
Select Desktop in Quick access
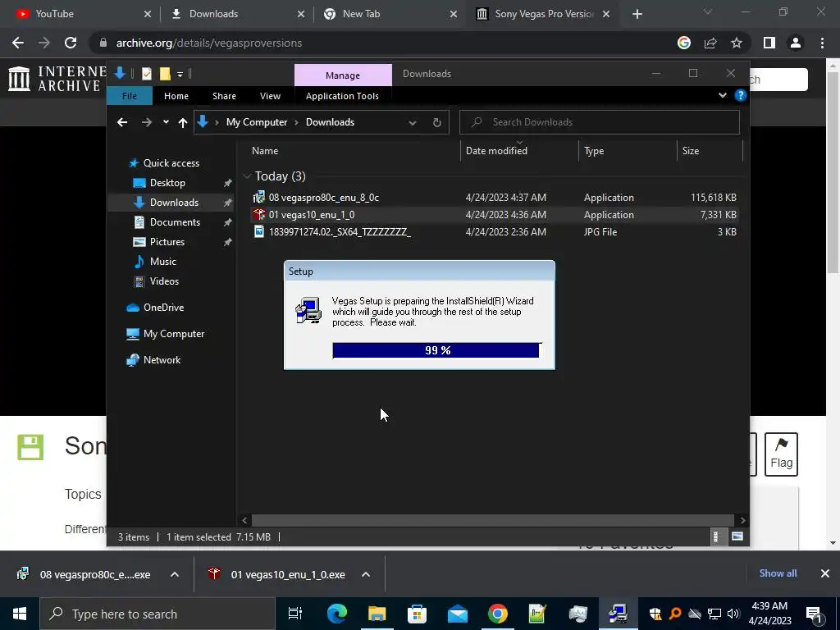[167, 183]
